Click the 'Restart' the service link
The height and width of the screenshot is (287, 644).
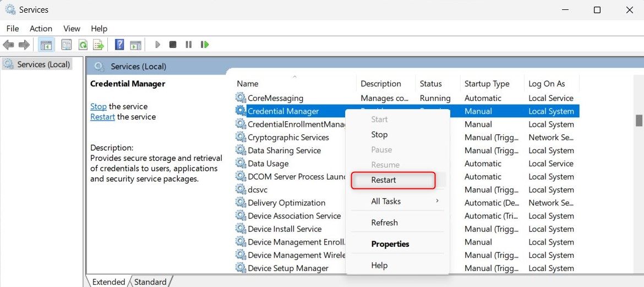tap(102, 117)
